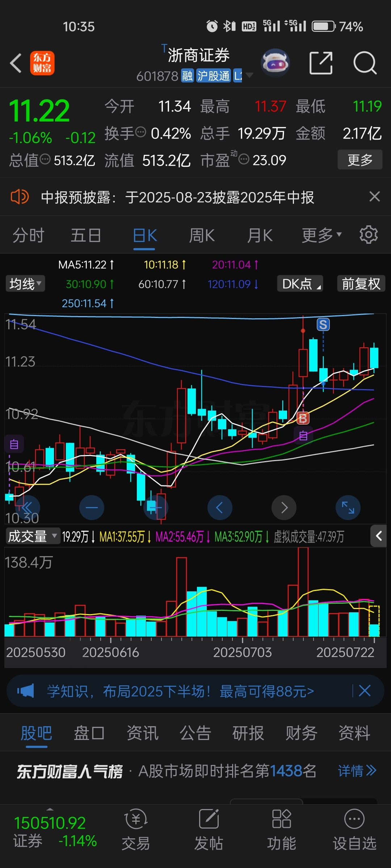Tap the 沪股通 tag badge

point(214,76)
